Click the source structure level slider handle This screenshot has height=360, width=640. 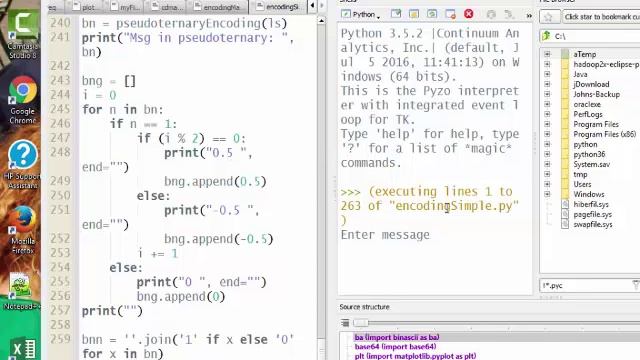(360, 323)
